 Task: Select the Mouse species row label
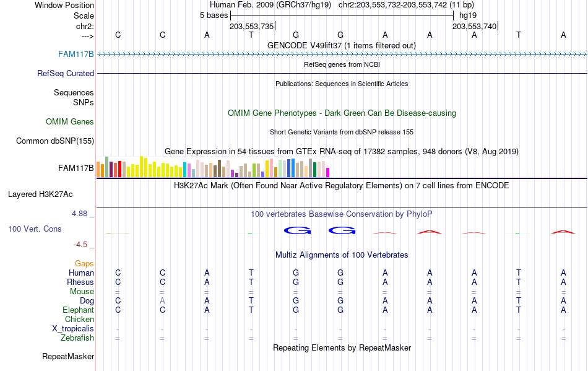pyautogui.click(x=82, y=292)
